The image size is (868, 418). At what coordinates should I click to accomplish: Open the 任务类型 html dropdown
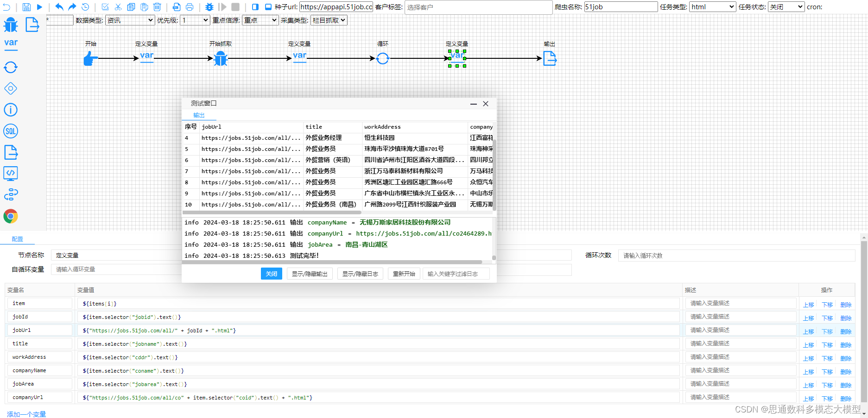[x=713, y=6]
